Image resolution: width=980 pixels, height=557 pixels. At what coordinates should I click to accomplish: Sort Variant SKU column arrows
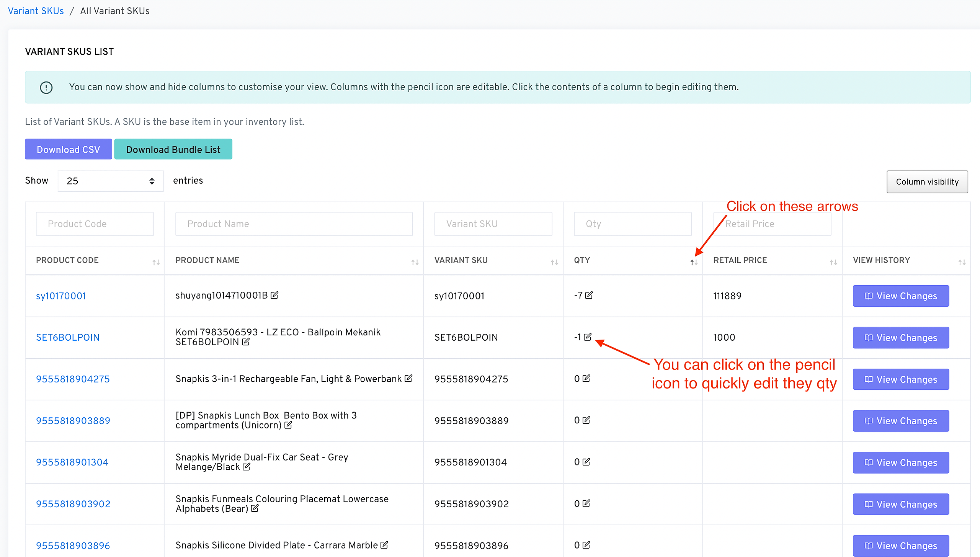coord(554,262)
